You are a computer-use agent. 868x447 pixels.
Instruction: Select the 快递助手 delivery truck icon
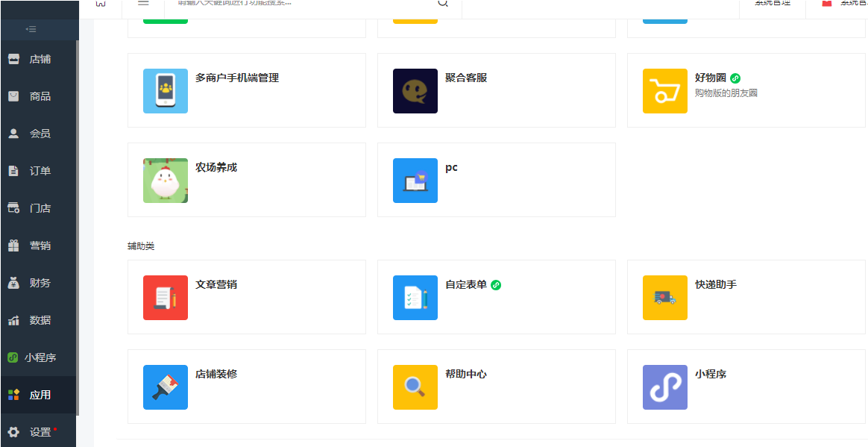(x=664, y=298)
